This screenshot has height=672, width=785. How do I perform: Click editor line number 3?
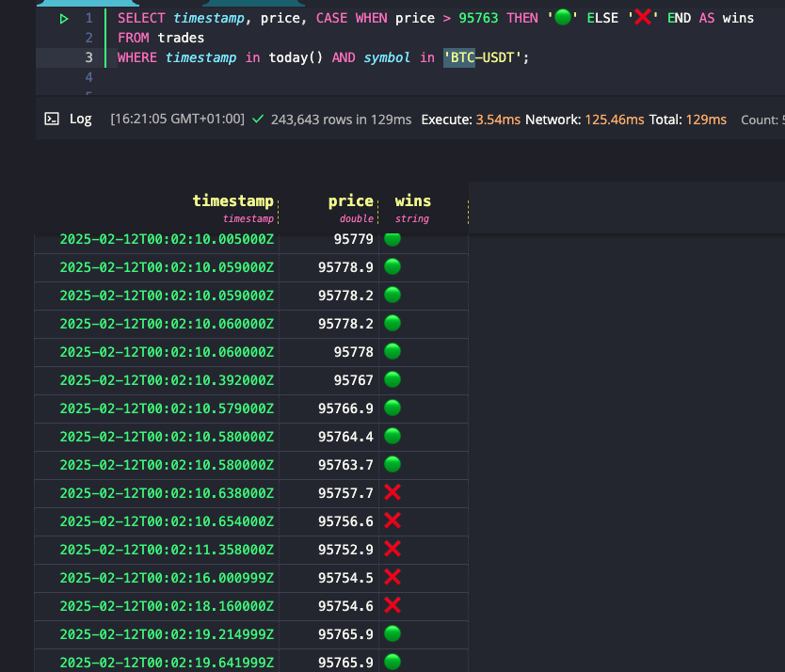tap(88, 57)
